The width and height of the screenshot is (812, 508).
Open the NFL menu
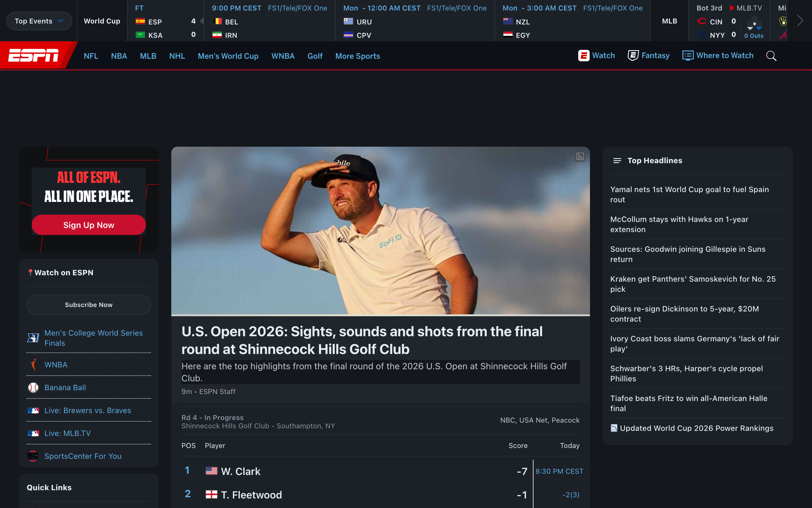pos(91,56)
